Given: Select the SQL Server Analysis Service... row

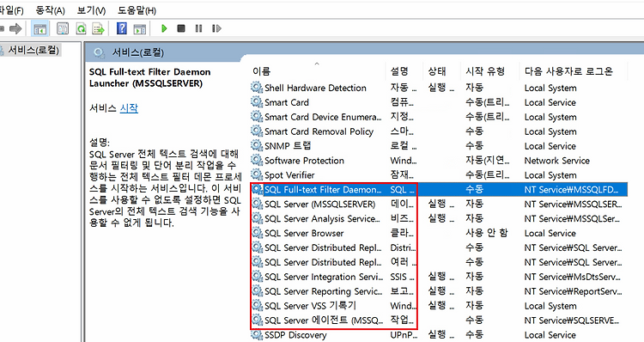Looking at the screenshot, I should click(322, 218).
